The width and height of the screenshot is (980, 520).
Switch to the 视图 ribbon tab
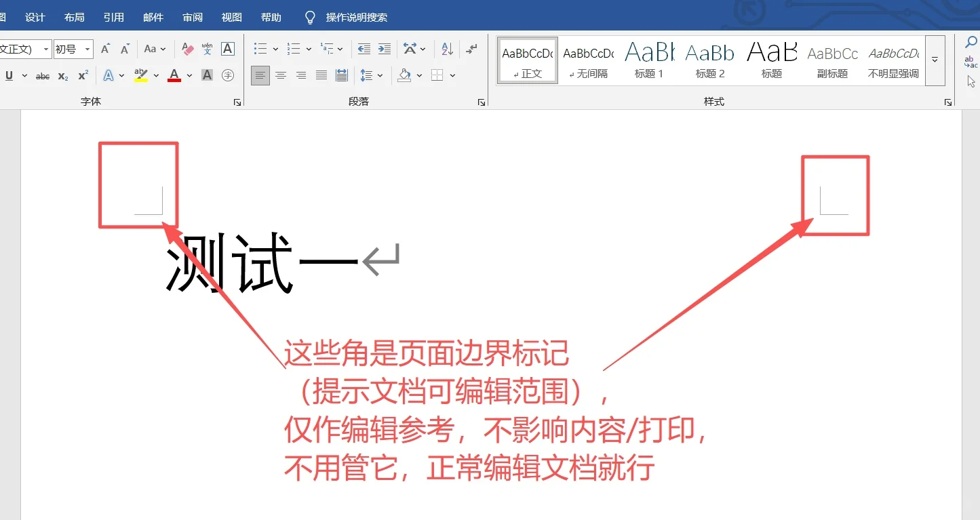click(x=231, y=17)
